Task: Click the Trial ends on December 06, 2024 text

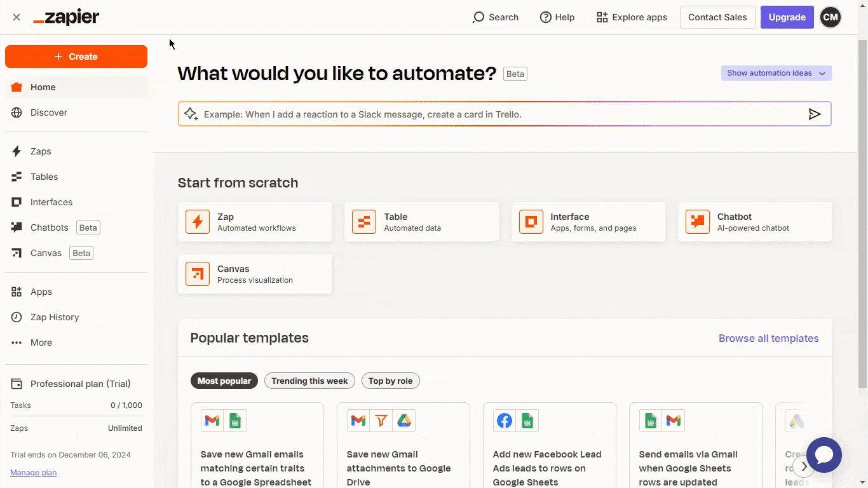Action: click(x=71, y=454)
